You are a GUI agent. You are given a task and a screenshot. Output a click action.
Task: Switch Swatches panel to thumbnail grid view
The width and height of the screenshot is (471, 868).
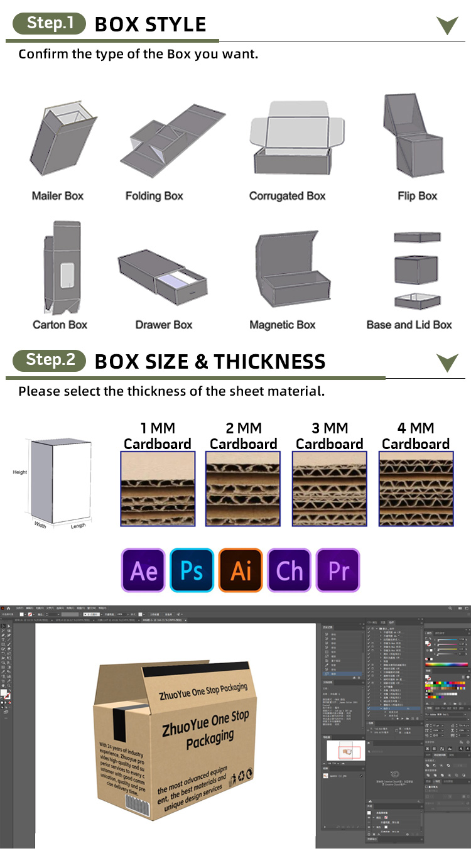pyautogui.click(x=468, y=677)
